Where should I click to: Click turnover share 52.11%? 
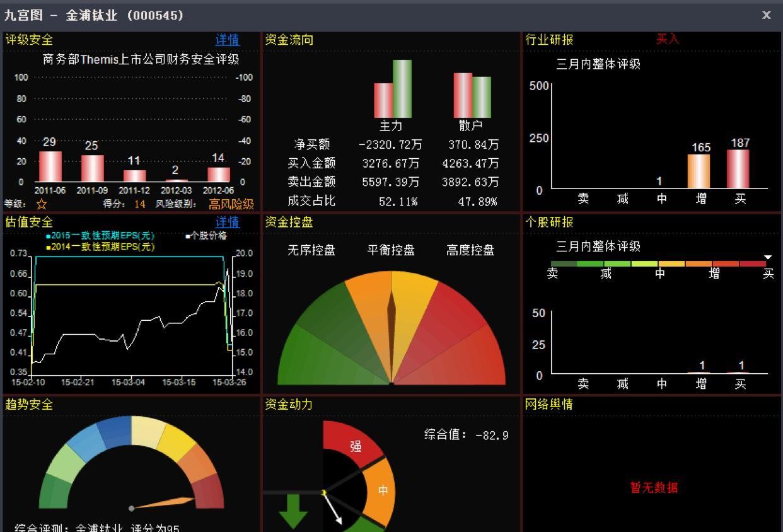398,201
